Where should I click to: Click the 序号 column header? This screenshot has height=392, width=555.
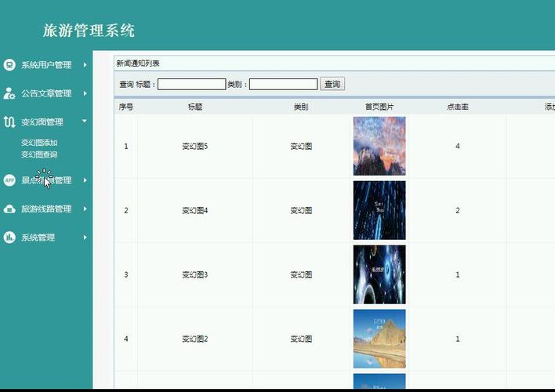tap(126, 107)
